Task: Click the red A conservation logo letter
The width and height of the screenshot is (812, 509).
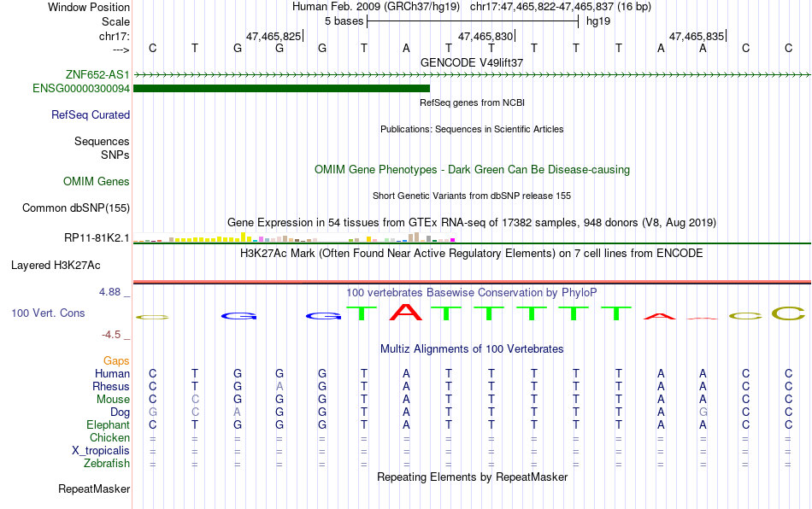Action: pyautogui.click(x=406, y=312)
